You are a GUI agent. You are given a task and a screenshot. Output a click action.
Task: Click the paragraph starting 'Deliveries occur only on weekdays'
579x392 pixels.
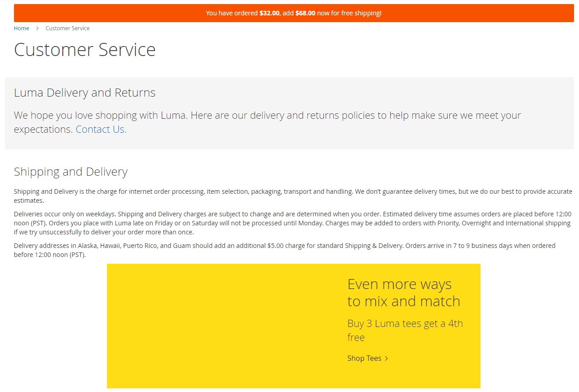point(289,223)
